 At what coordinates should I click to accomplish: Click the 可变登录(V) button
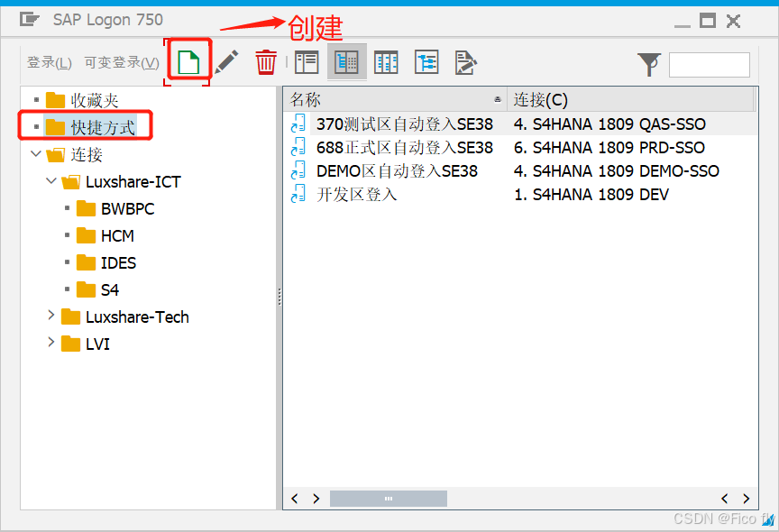122,62
